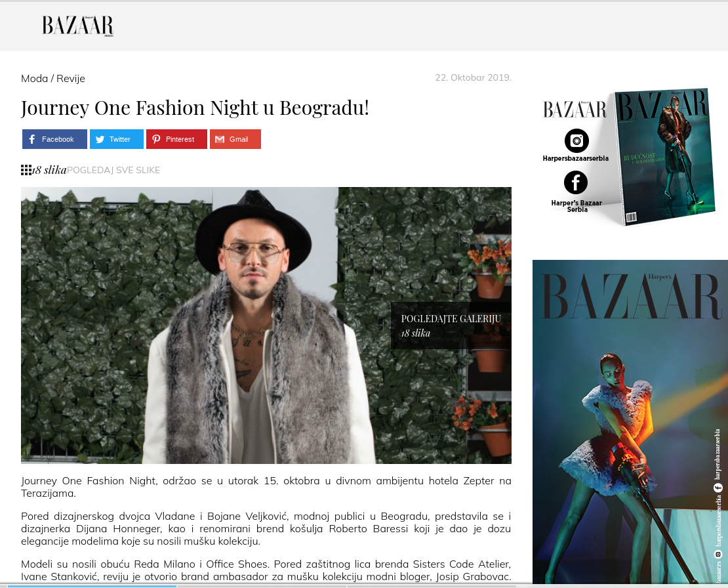The height and width of the screenshot is (588, 728).
Task: Share article on Twitter
Action: [x=117, y=139]
